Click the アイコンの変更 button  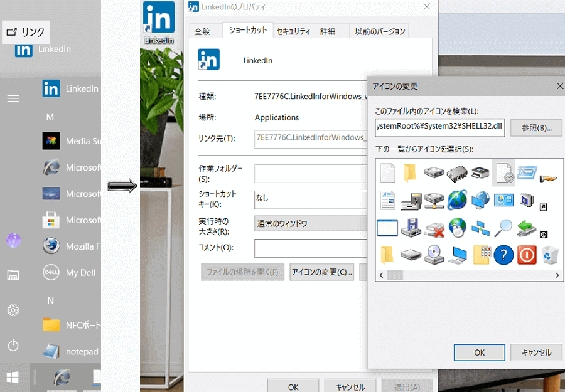322,272
